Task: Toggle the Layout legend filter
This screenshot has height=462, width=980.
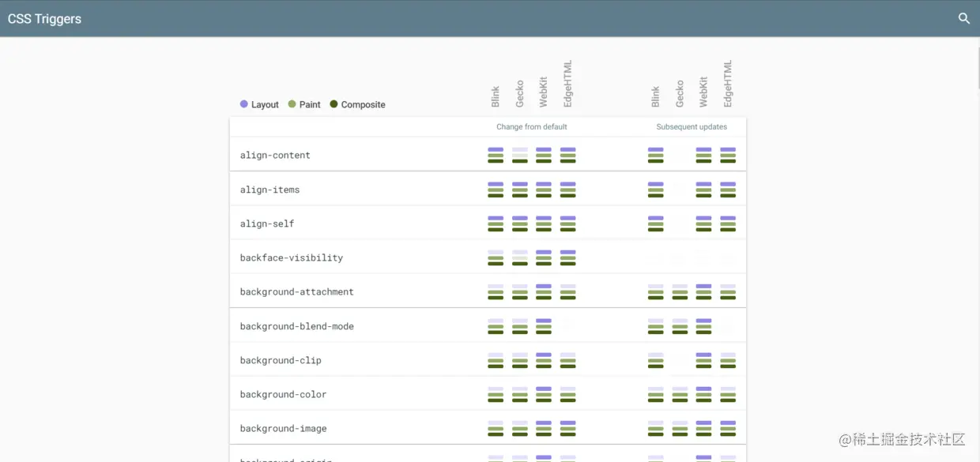Action: [x=258, y=103]
